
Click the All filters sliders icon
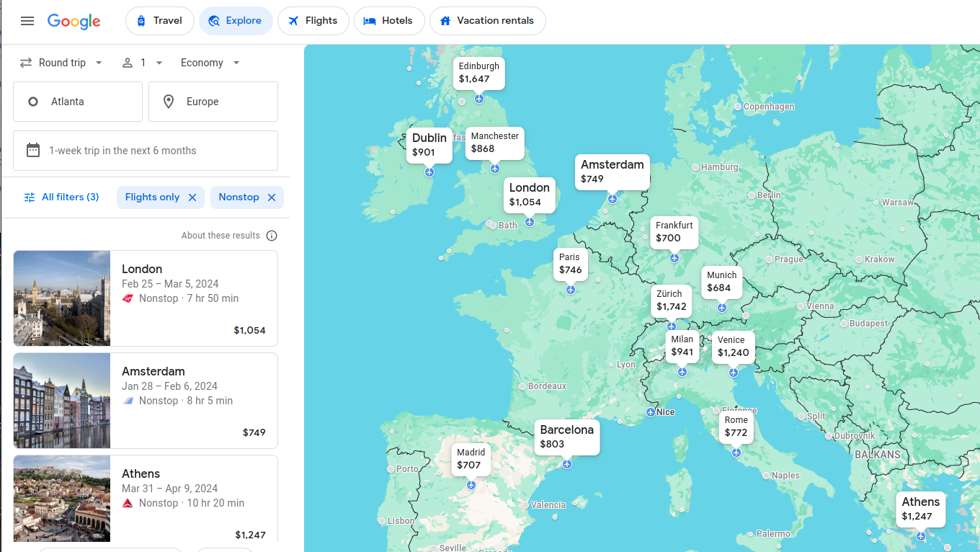[30, 197]
